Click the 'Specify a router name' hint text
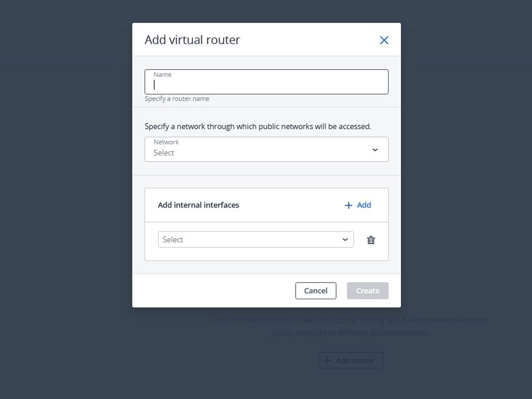Image resolution: width=532 pixels, height=399 pixels. pyautogui.click(x=177, y=99)
